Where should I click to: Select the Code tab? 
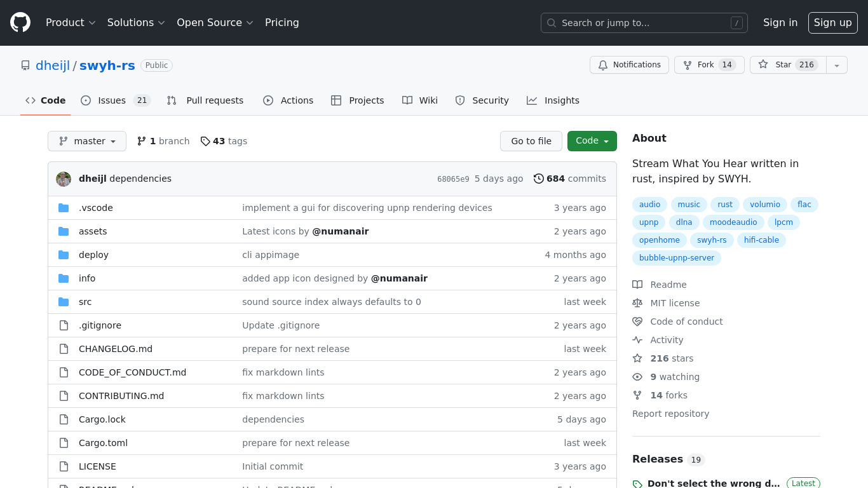46,100
